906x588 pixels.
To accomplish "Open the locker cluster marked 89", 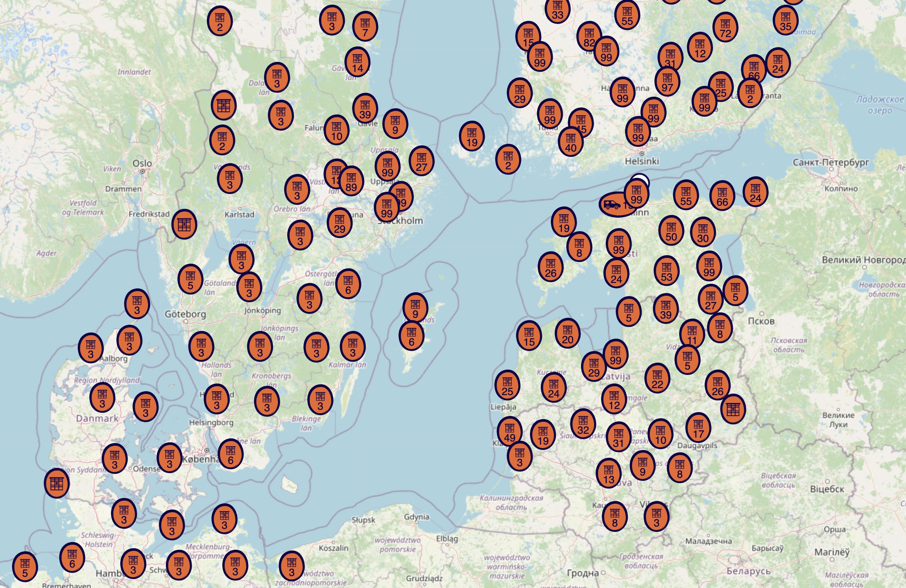I will coord(351,182).
